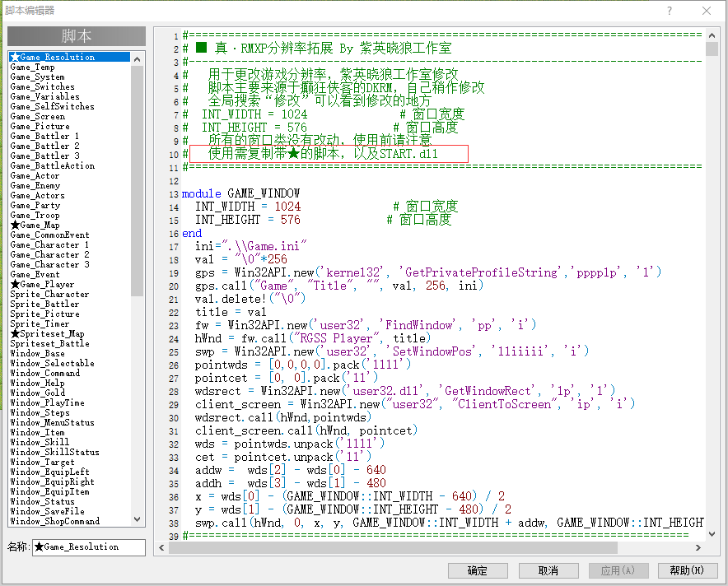Click code editor horizontal scroll-right arrow

pos(698,547)
